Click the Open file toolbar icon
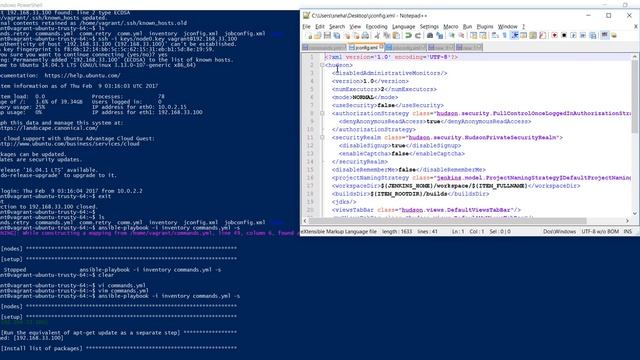The height and width of the screenshot is (360, 640). click(x=318, y=36)
